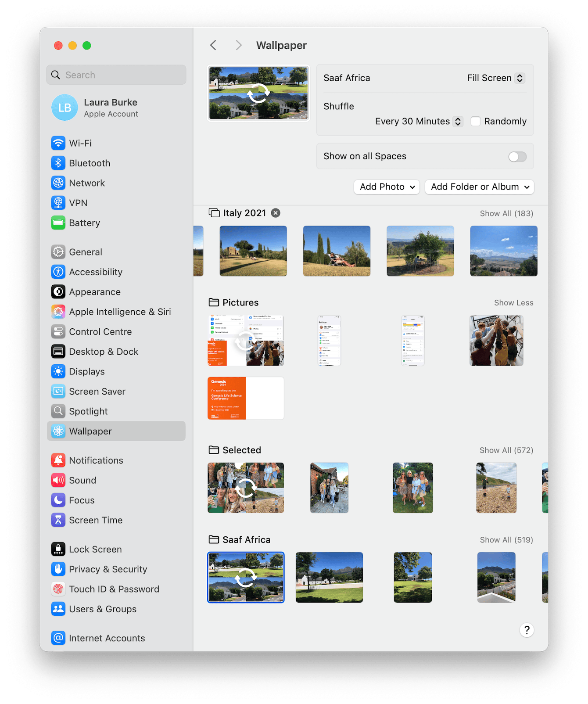This screenshot has height=704, width=588.
Task: Change the Every 30 Minutes interval dropdown
Action: point(418,121)
